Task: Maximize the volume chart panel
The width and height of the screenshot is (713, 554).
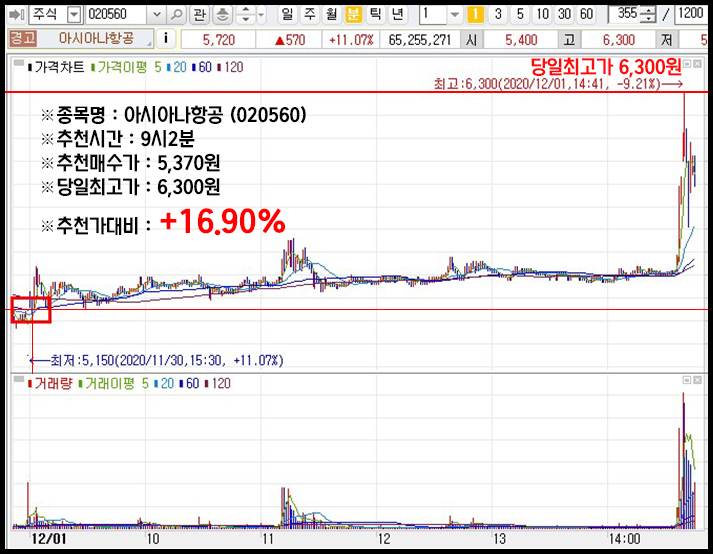Action: 687,380
